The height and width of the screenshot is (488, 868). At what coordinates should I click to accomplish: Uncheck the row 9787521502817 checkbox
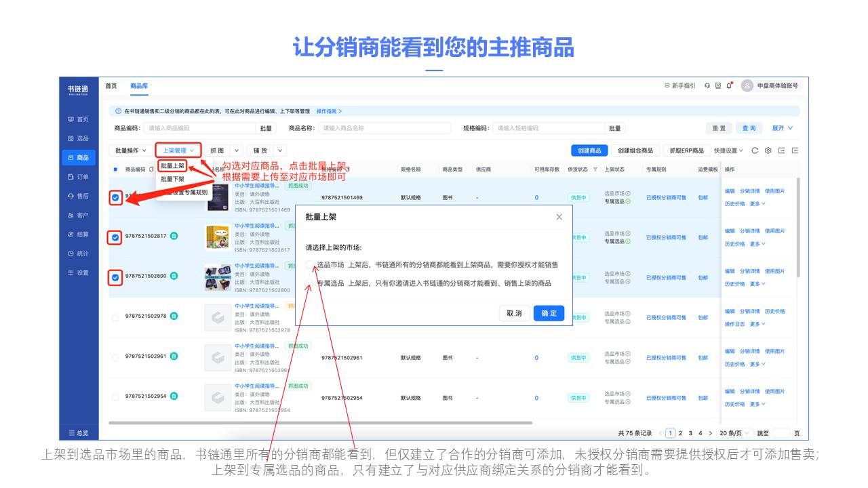pyautogui.click(x=115, y=237)
